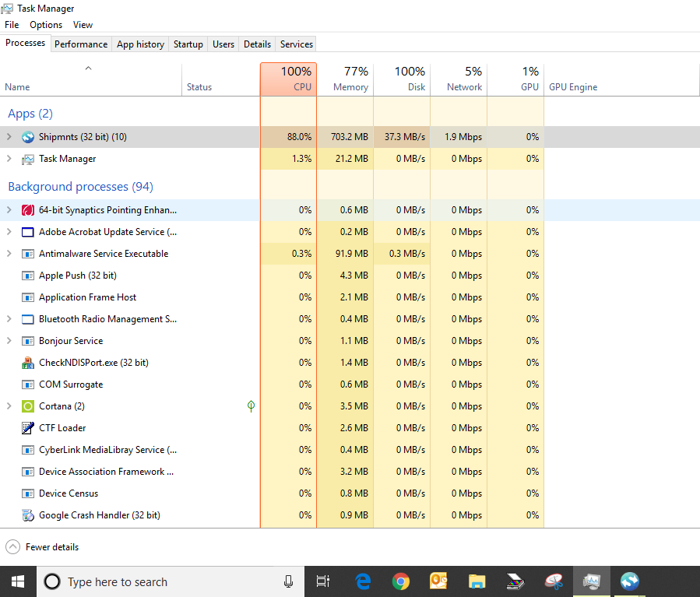This screenshot has height=597, width=700.
Task: Click the microphone icon in search box
Action: pos(288,582)
